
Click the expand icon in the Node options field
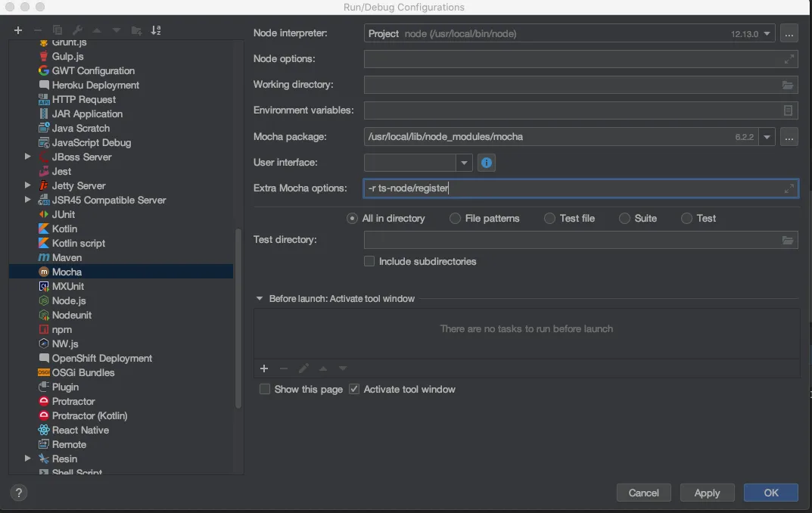789,59
